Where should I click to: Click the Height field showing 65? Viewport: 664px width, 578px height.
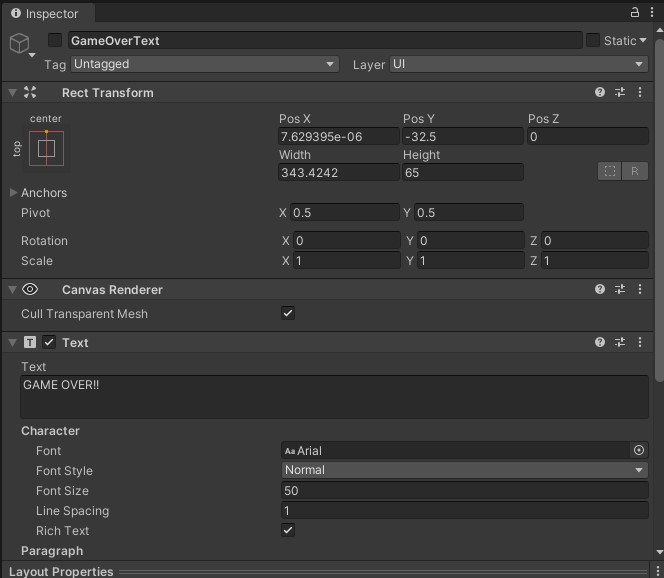pos(463,172)
